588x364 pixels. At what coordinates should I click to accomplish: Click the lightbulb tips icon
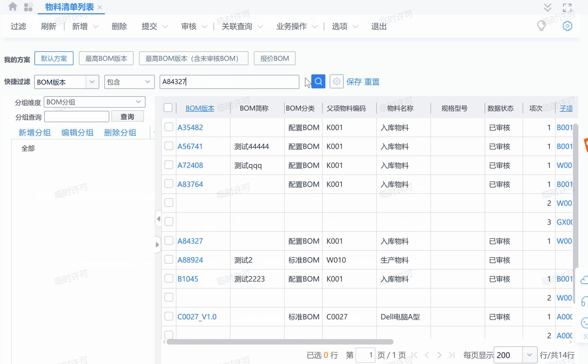click(x=541, y=26)
